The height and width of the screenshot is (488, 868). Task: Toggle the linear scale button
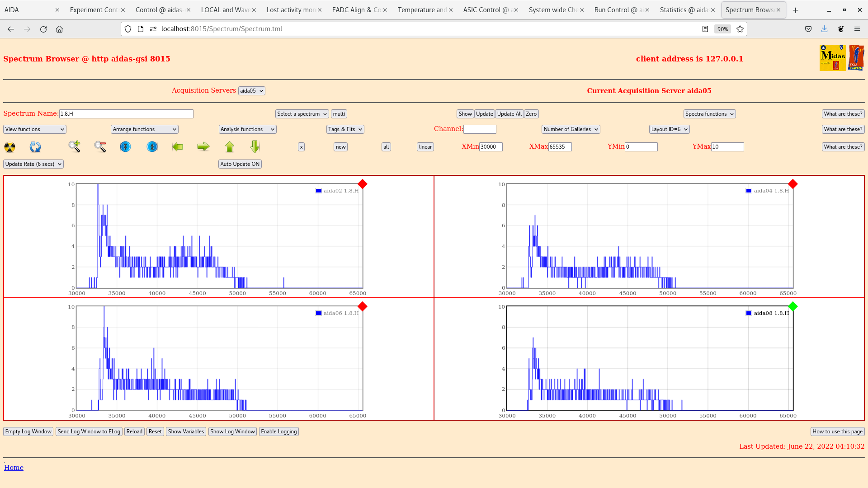(425, 147)
